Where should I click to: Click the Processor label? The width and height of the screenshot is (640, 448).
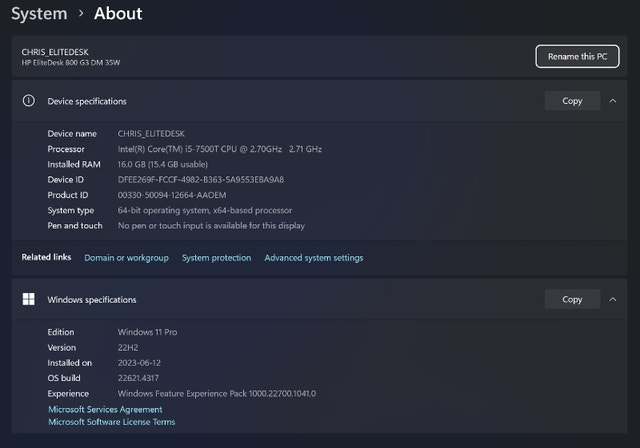coord(66,149)
